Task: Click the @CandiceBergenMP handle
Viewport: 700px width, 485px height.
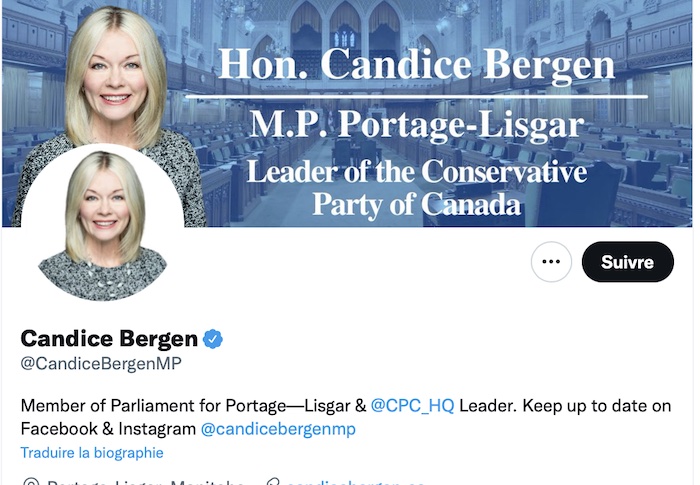Action: [x=101, y=364]
